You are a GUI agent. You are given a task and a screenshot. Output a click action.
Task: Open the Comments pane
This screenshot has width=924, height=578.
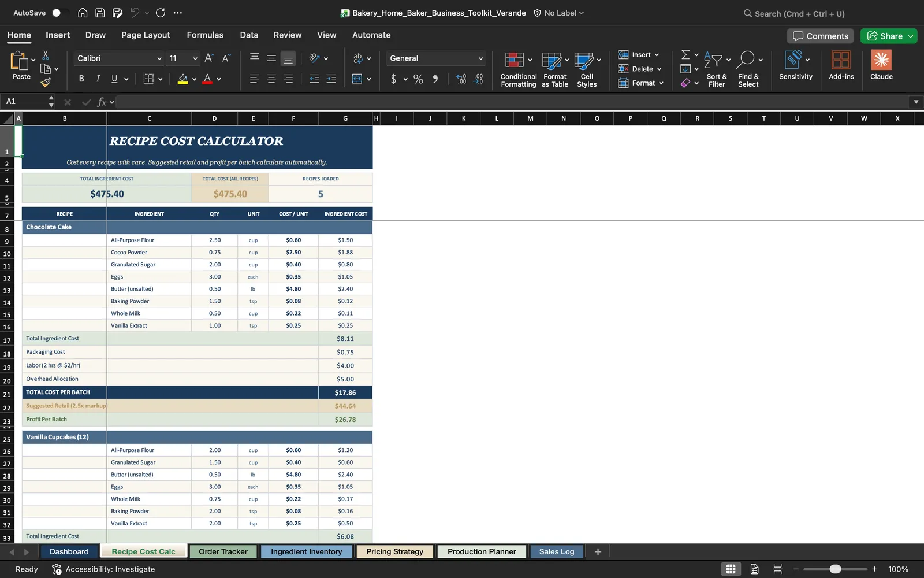[821, 36]
